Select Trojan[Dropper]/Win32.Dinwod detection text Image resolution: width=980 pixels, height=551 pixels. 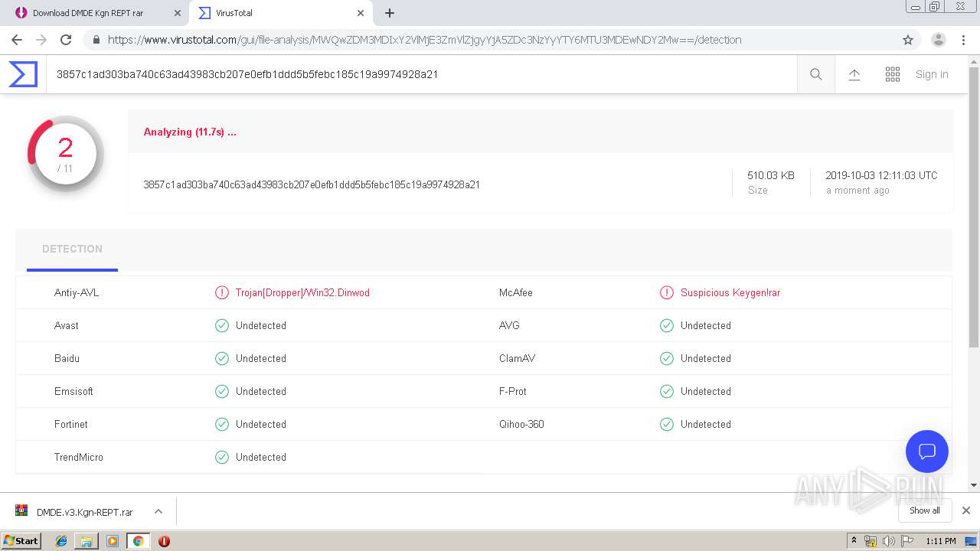[x=302, y=293]
